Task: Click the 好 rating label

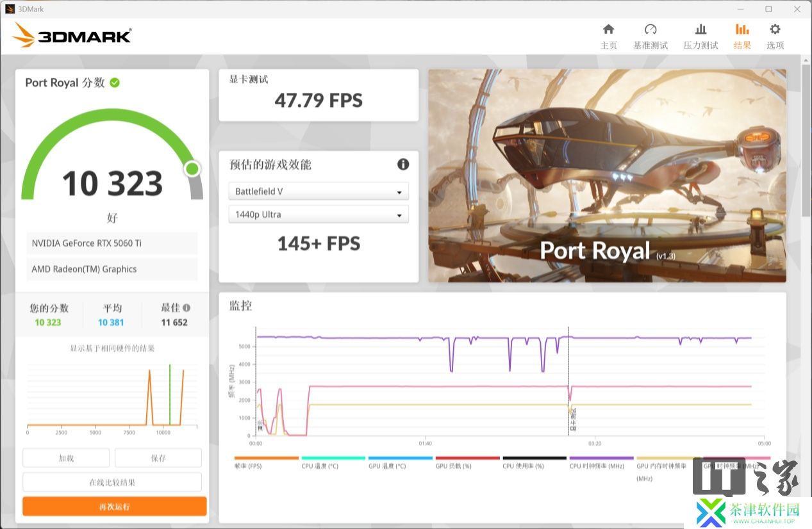Action: [112, 218]
